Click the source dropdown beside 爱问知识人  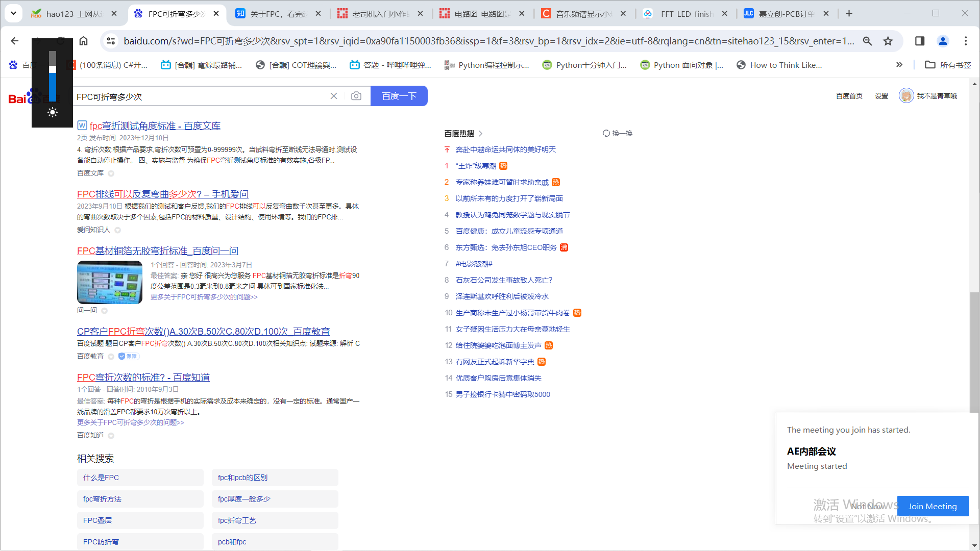coord(117,230)
